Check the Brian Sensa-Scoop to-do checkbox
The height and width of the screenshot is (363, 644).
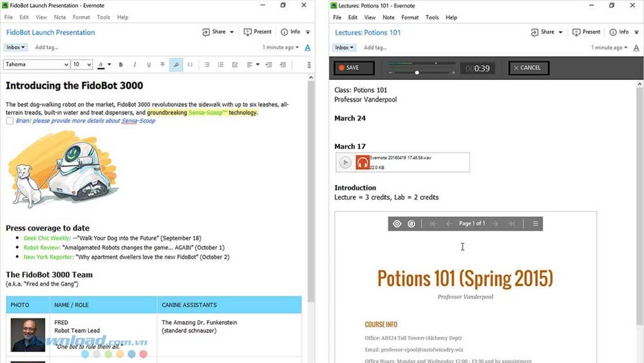pyautogui.click(x=10, y=121)
